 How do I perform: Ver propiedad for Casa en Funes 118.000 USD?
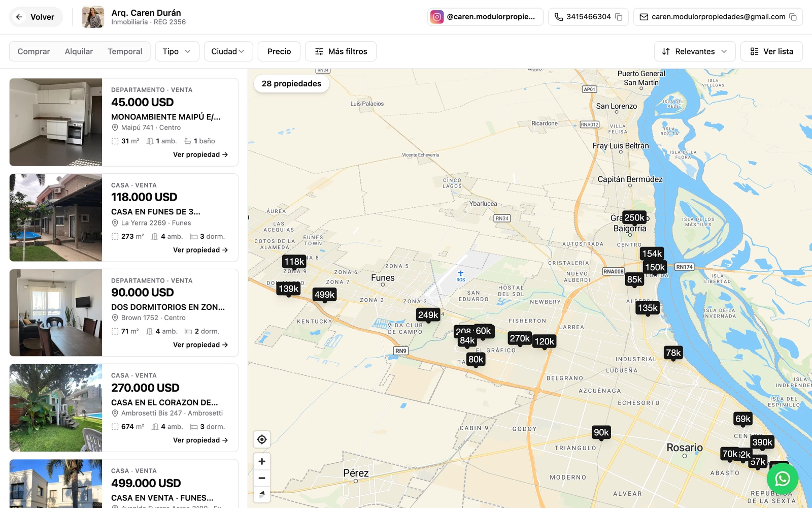200,250
